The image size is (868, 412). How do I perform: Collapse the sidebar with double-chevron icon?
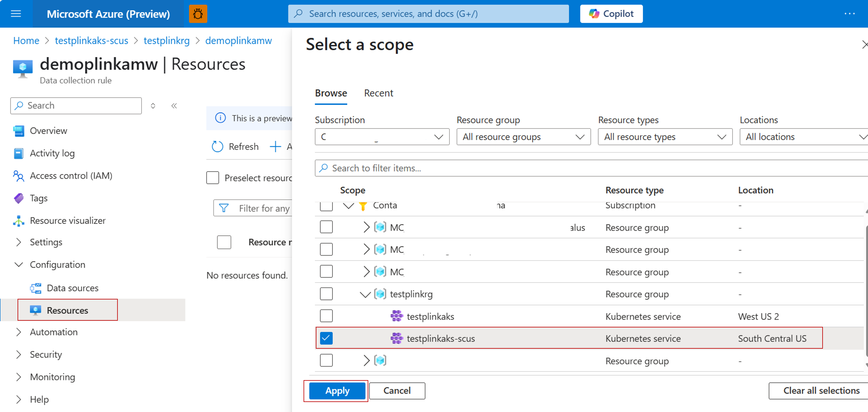[x=174, y=106]
